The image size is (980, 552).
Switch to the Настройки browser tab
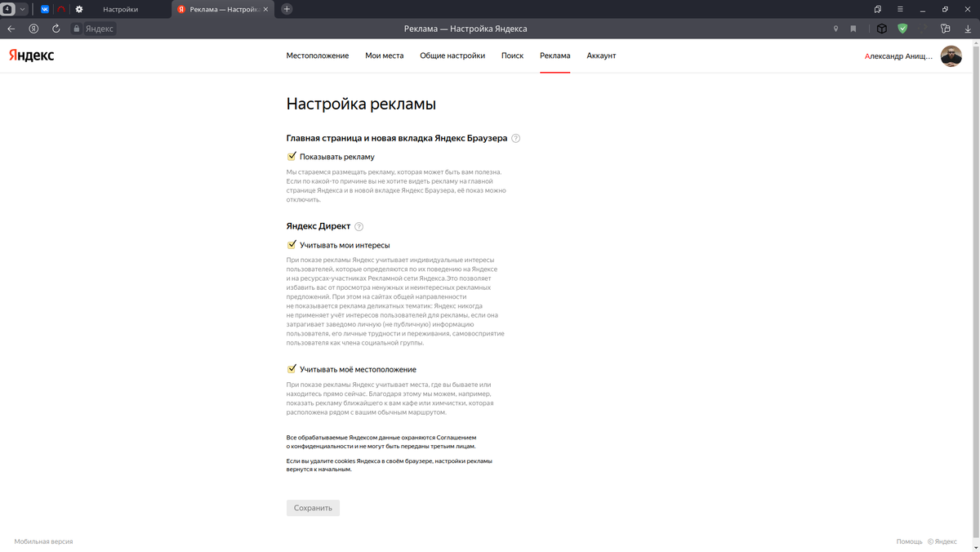click(120, 9)
